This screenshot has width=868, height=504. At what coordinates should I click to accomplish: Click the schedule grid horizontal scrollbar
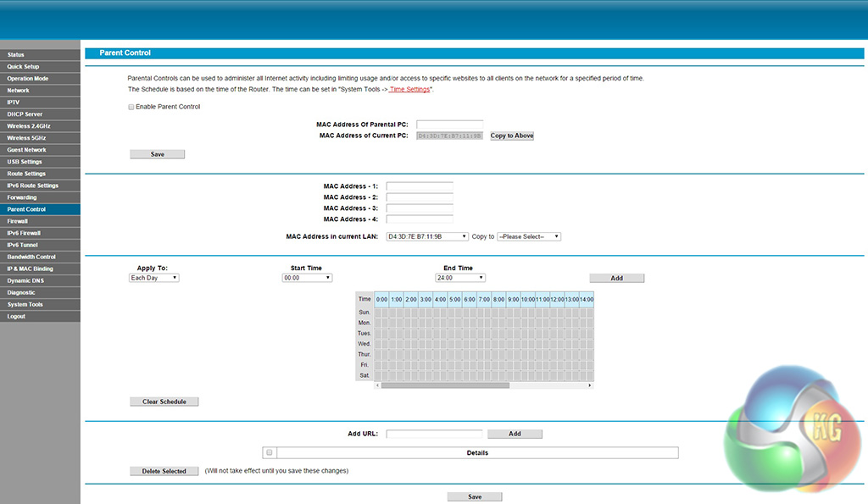[x=445, y=385]
